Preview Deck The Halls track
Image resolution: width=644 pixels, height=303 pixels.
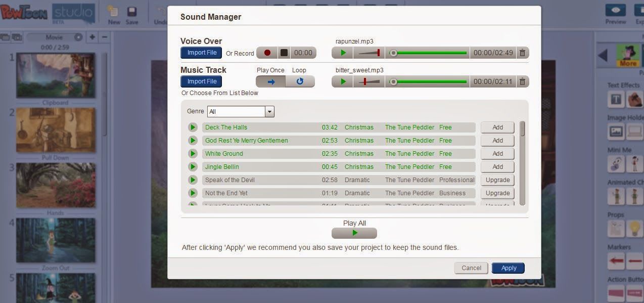193,127
